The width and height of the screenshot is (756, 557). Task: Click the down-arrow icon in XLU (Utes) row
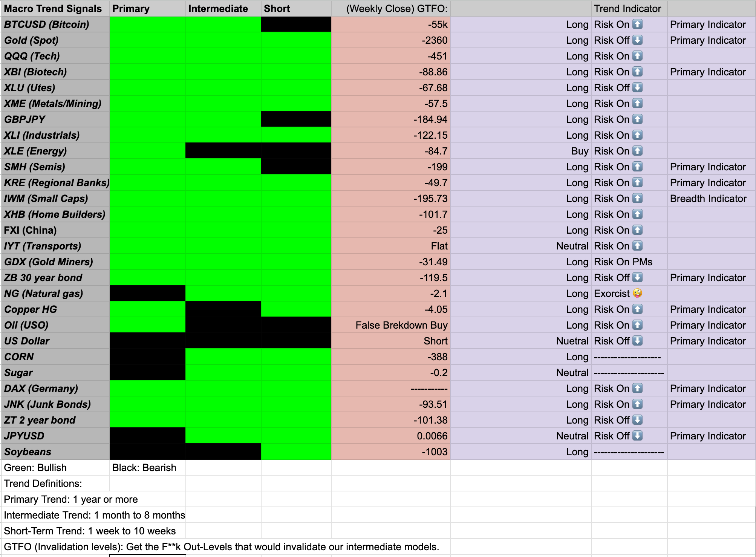click(637, 88)
